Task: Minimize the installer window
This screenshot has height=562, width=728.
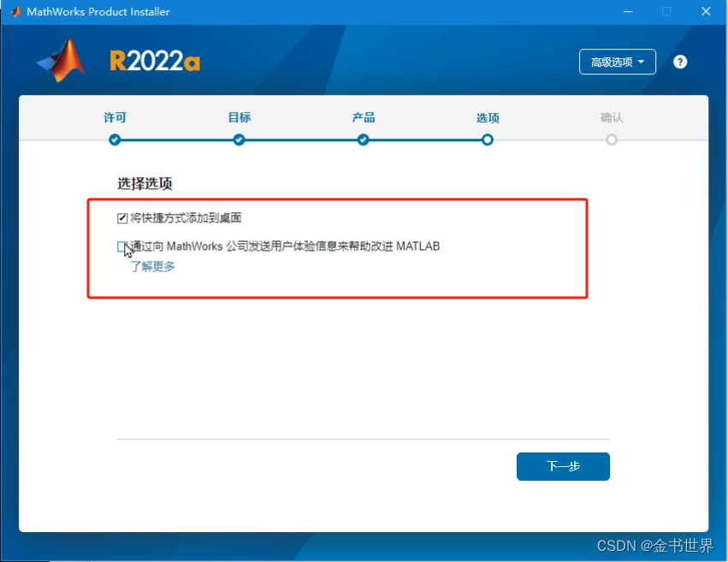Action: [x=628, y=12]
